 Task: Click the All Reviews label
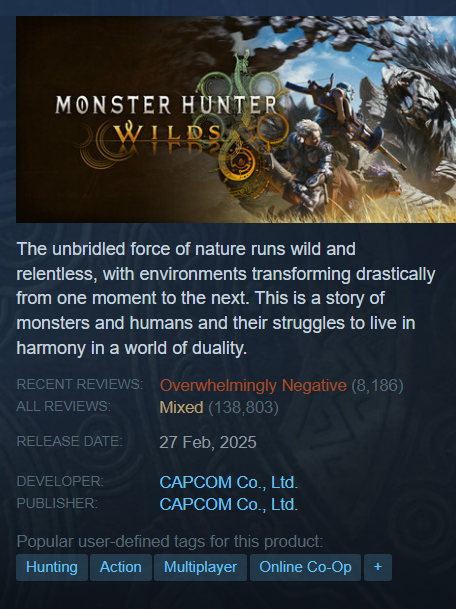(x=64, y=406)
